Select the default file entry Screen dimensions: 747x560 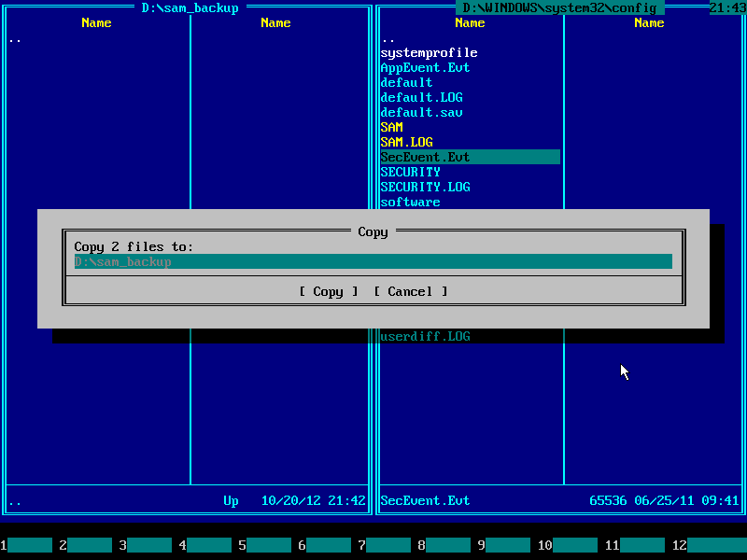tap(406, 82)
